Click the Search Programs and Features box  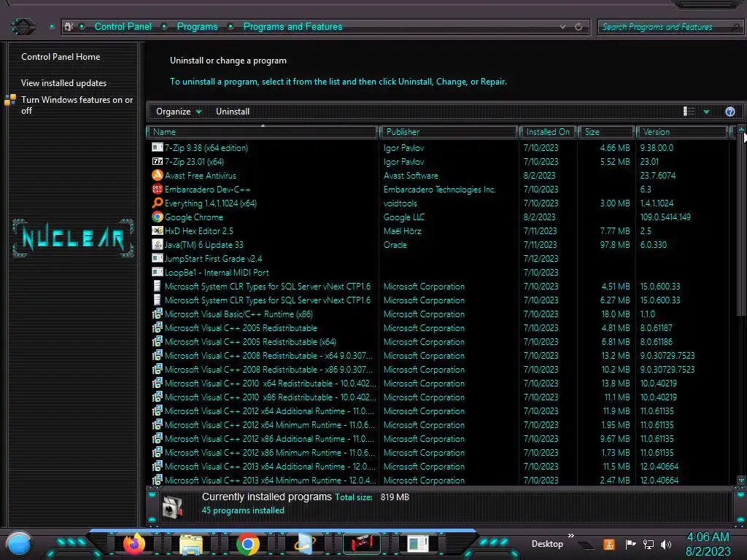pyautogui.click(x=670, y=27)
